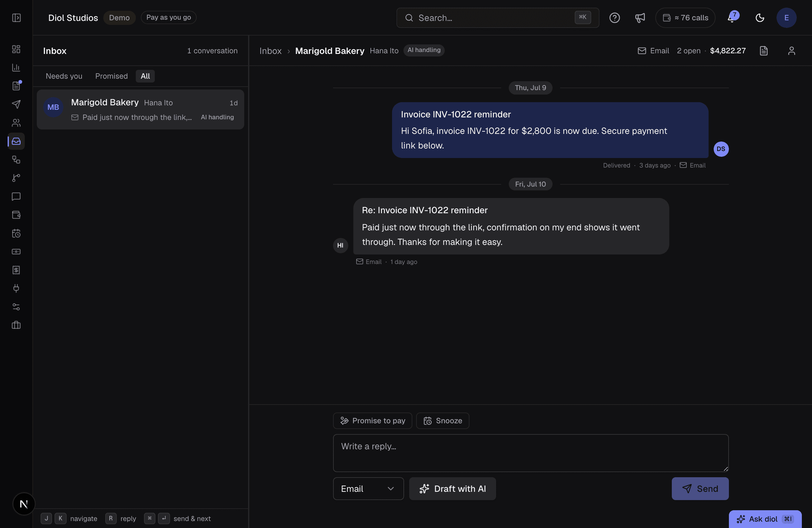
Task: Focus the Search field
Action: point(498,18)
